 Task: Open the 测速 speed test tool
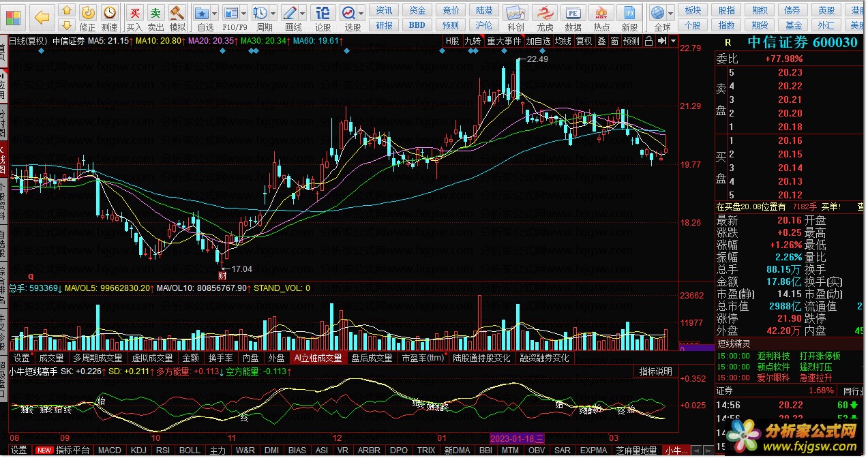coord(109,18)
